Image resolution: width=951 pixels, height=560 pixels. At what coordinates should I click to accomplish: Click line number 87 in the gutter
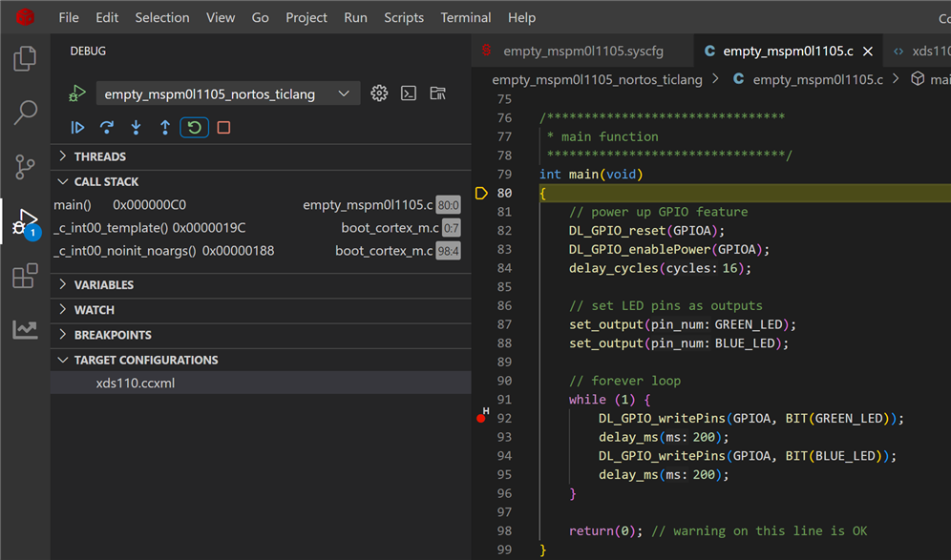pyautogui.click(x=504, y=324)
